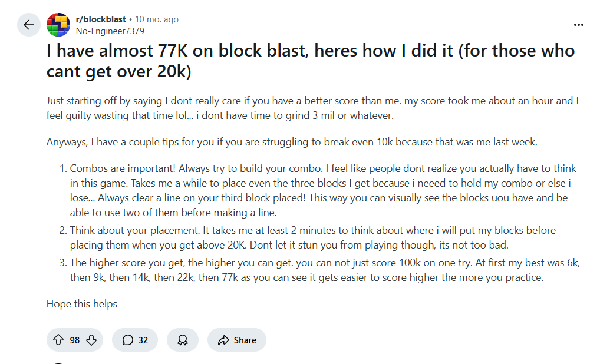Downvote the block blast post

(x=91, y=340)
